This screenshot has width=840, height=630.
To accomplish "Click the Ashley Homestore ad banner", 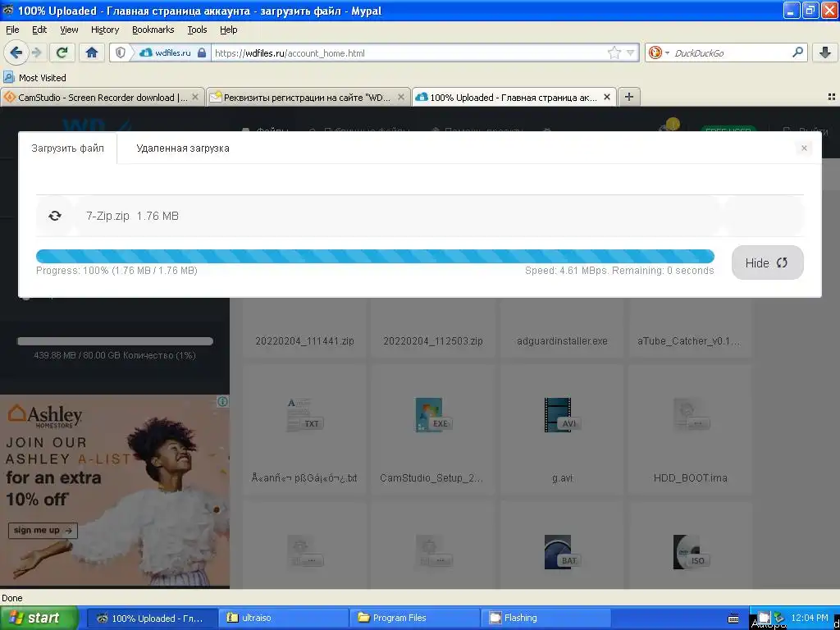I will click(x=115, y=491).
